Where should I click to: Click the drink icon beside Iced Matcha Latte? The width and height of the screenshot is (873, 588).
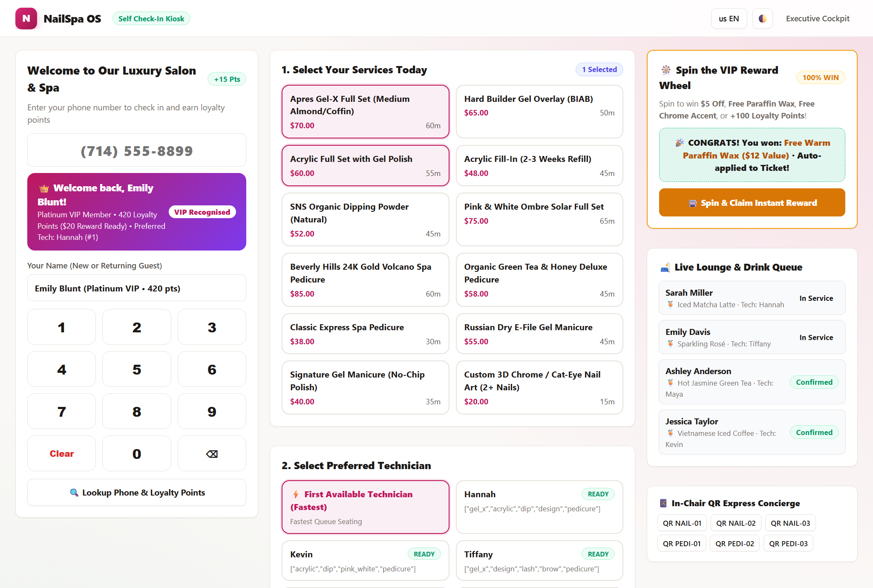tap(670, 305)
